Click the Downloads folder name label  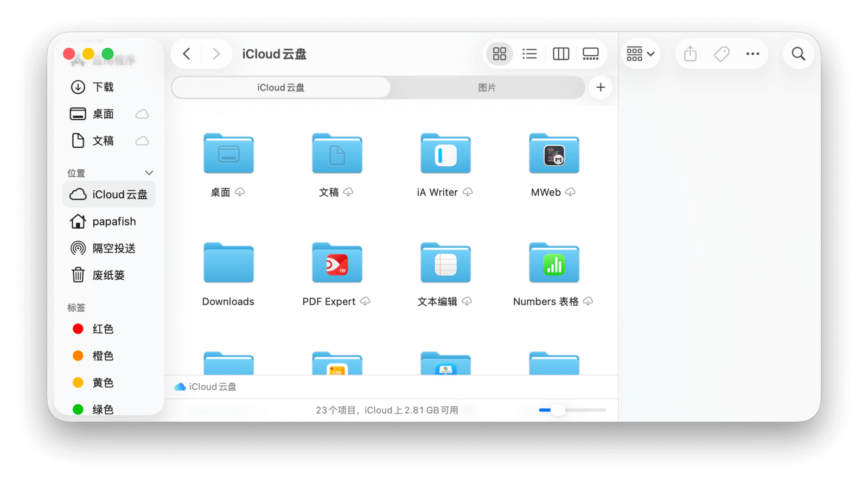pos(228,301)
